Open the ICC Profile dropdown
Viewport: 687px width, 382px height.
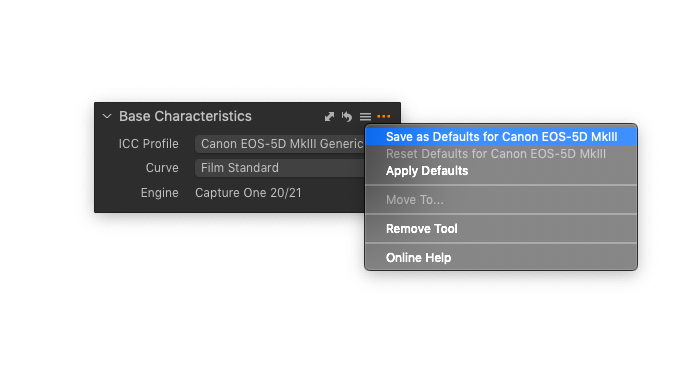click(280, 144)
